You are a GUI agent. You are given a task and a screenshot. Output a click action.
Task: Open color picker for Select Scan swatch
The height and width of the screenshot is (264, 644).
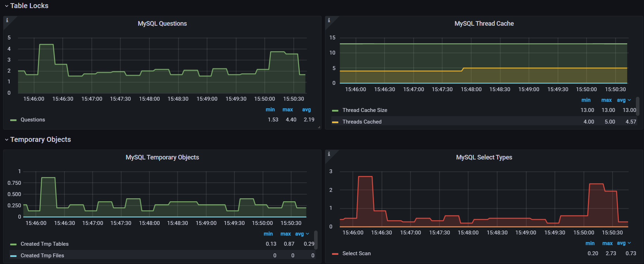(335, 254)
